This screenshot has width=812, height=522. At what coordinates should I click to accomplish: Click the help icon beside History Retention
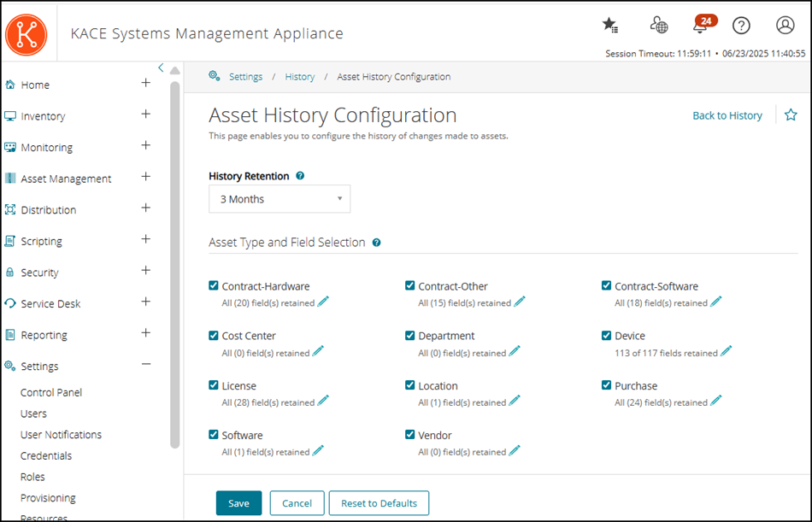coord(299,176)
